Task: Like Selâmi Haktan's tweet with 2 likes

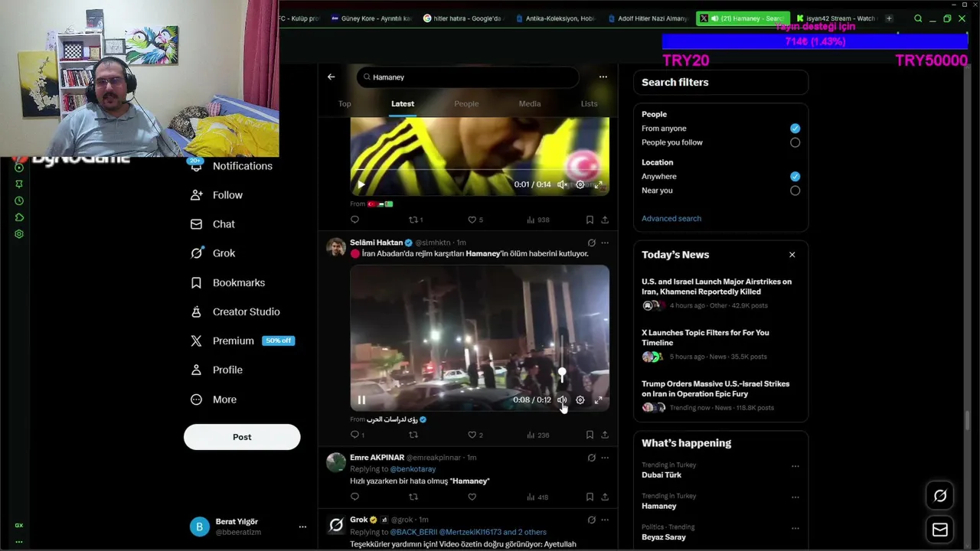Action: [475, 435]
